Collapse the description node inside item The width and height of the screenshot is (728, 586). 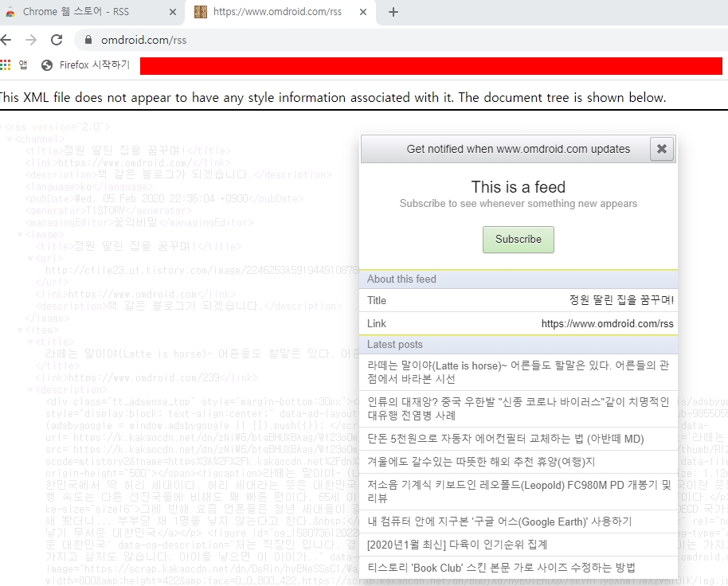pyautogui.click(x=30, y=390)
